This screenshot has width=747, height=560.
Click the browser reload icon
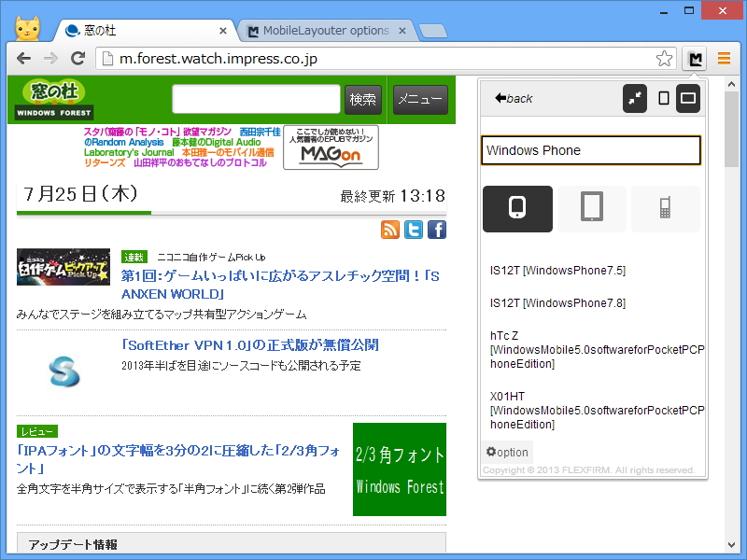click(x=78, y=58)
